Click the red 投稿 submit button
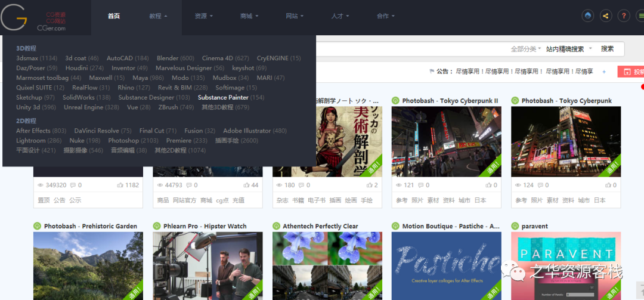The image size is (644, 300). 632,72
